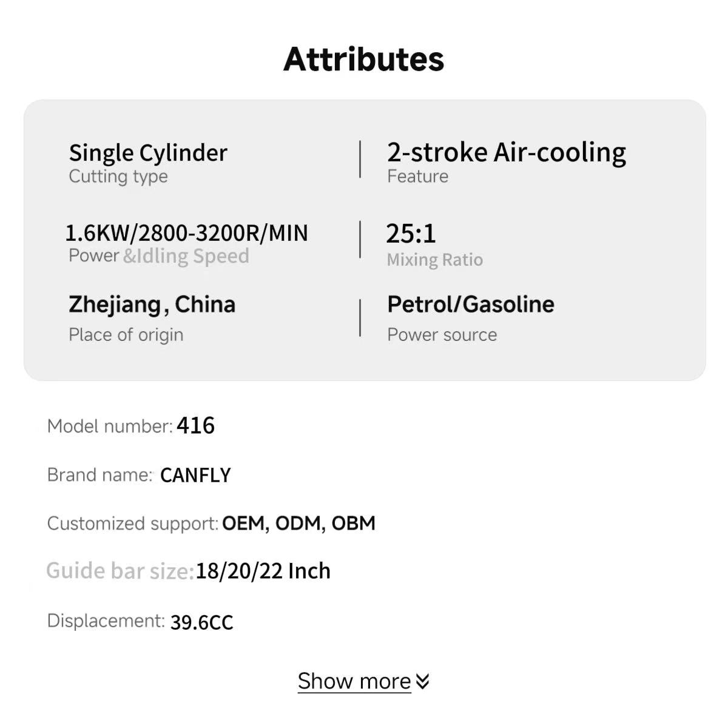The image size is (728, 728).
Task: Click Single Cylinder cutting type value
Action: click(x=148, y=153)
